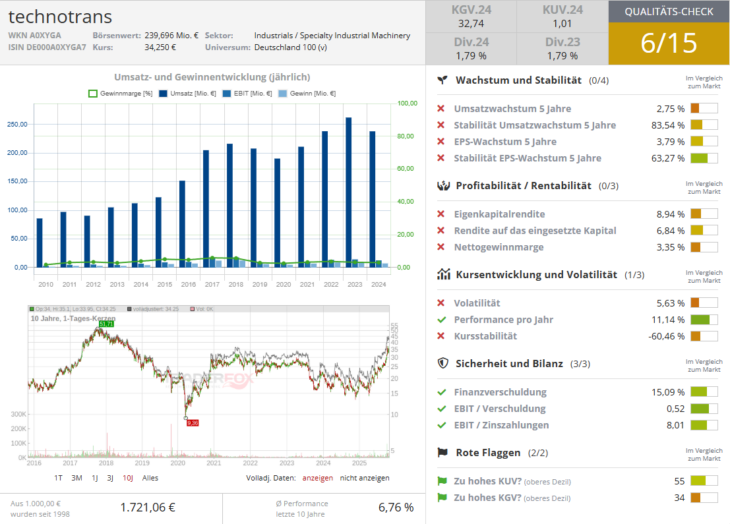Toggle Umsatz series in chart legend
Screen dimensions: 730x524
click(x=174, y=93)
